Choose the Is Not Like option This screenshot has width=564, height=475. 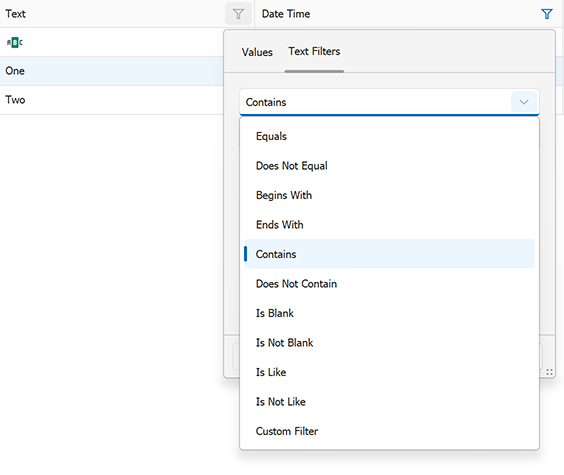point(389,402)
